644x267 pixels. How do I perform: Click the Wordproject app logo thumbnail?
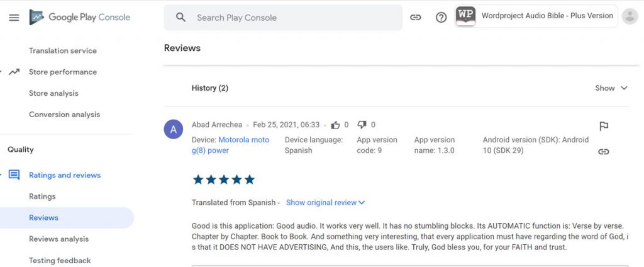click(465, 17)
